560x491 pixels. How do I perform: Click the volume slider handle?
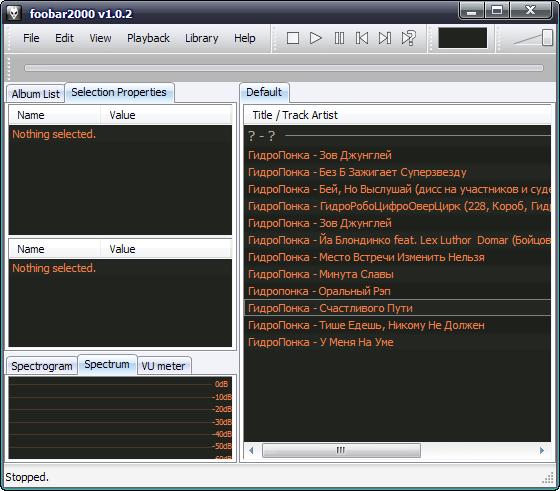pyautogui.click(x=547, y=37)
